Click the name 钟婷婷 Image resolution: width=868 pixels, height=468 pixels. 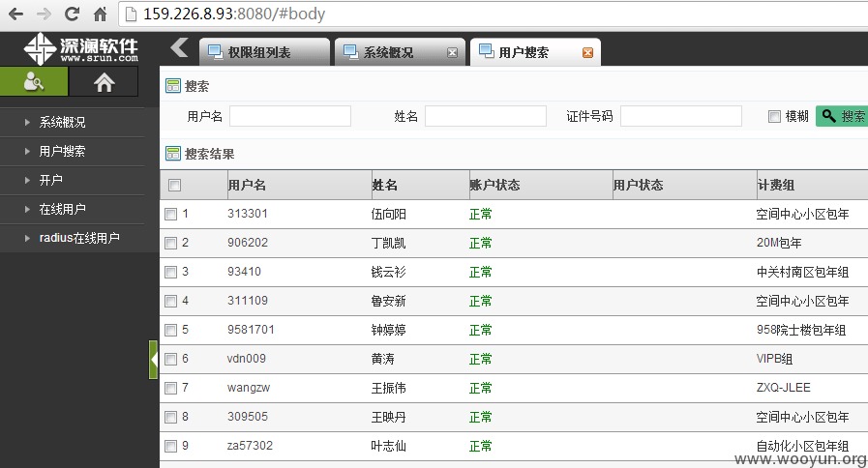point(389,331)
